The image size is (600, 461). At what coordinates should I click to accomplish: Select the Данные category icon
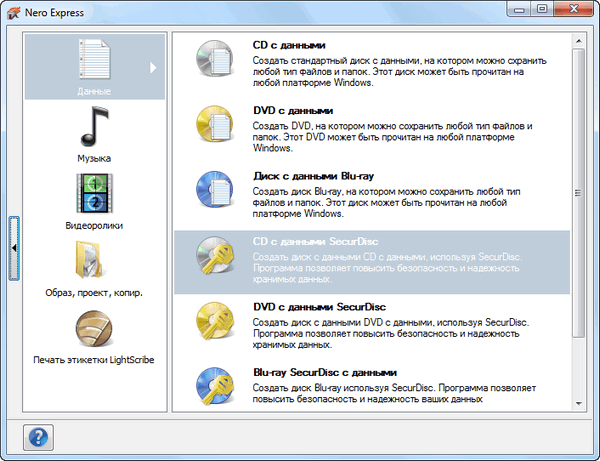point(94,62)
